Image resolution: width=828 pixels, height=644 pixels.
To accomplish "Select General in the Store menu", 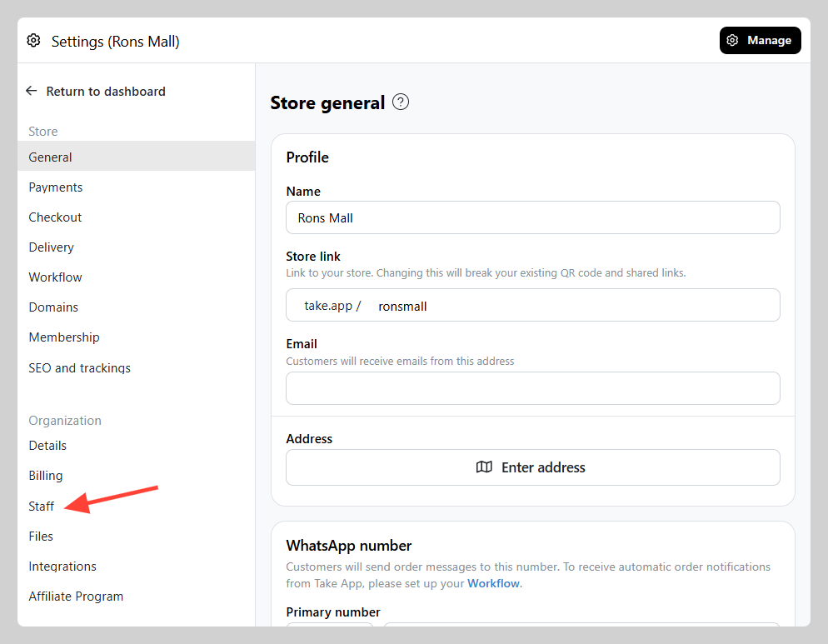I will click(137, 157).
